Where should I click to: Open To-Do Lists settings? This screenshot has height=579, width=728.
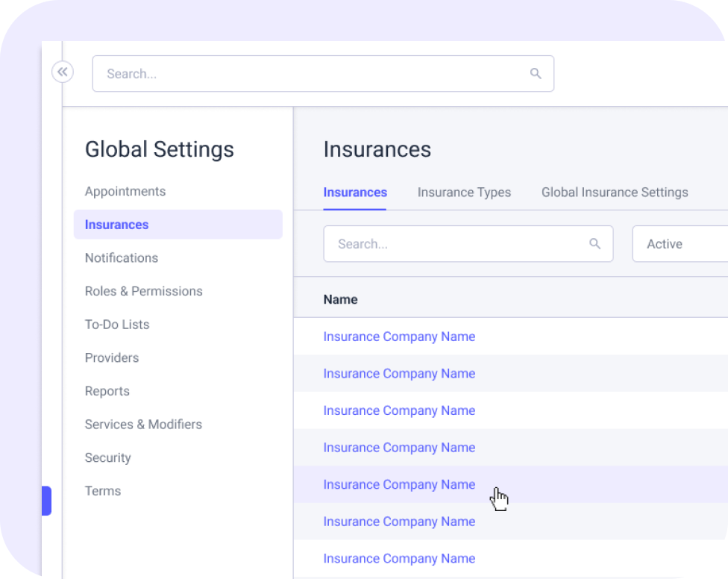(x=117, y=325)
